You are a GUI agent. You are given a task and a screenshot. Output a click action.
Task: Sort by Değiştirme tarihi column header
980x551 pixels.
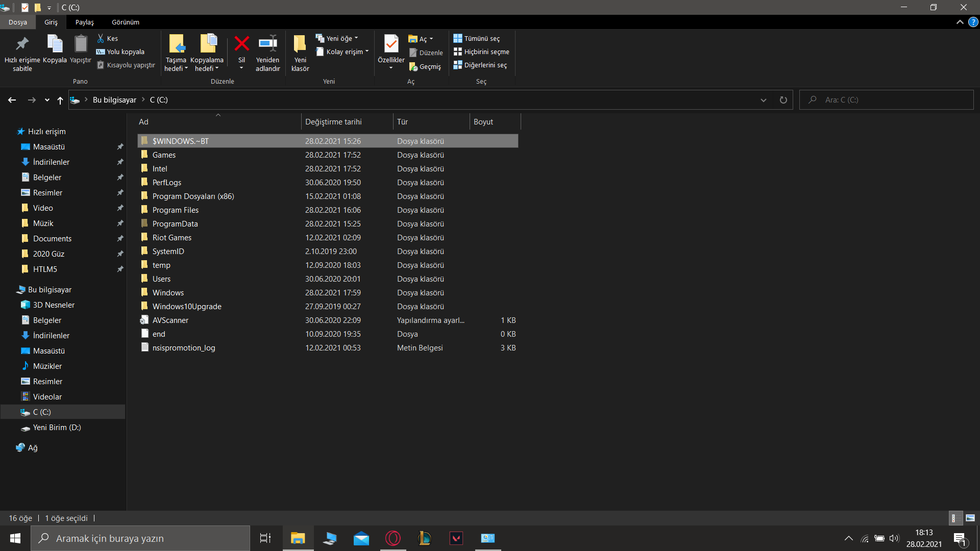(347, 121)
